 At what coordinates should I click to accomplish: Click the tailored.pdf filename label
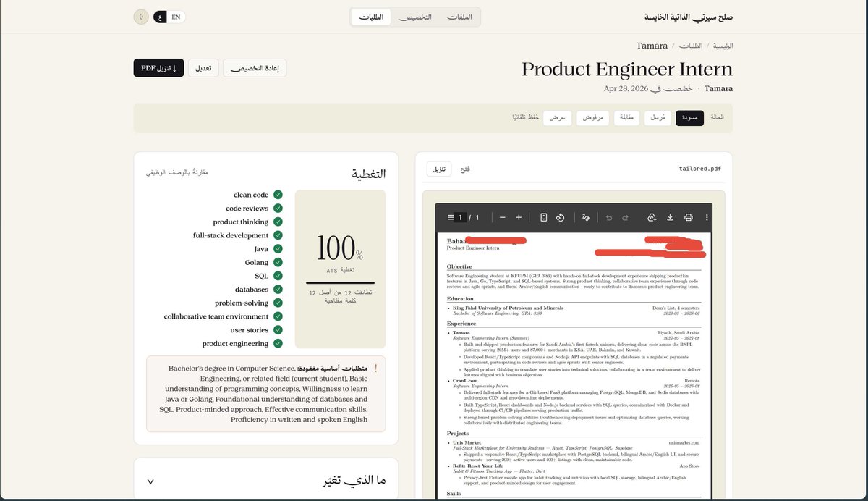[699, 169]
